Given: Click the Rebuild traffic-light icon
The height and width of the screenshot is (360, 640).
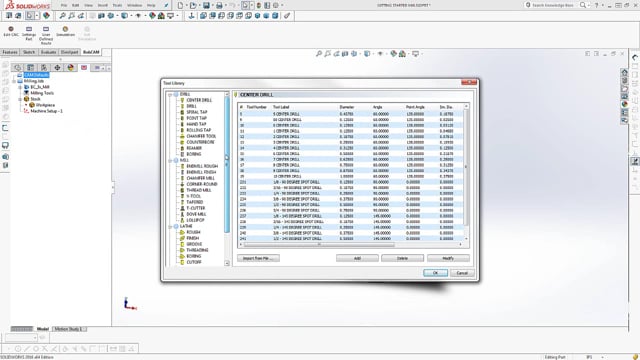Looking at the screenshot, I should coord(258,5).
